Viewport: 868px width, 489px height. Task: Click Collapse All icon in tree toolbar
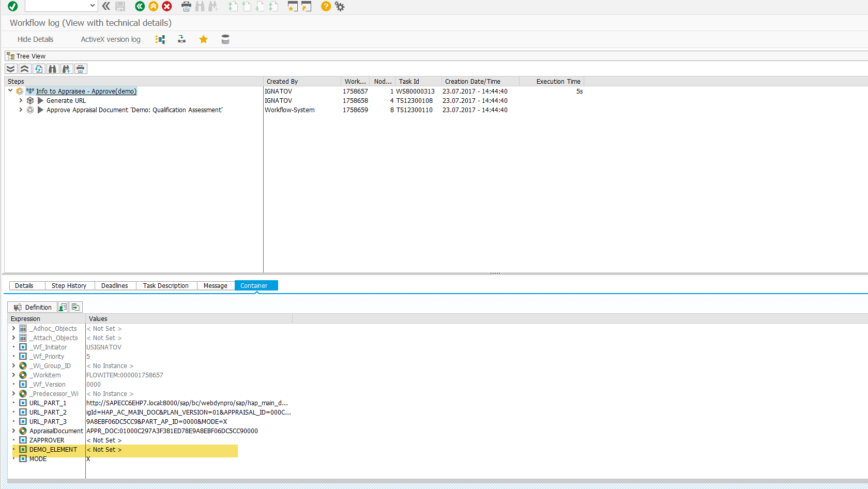click(x=25, y=69)
